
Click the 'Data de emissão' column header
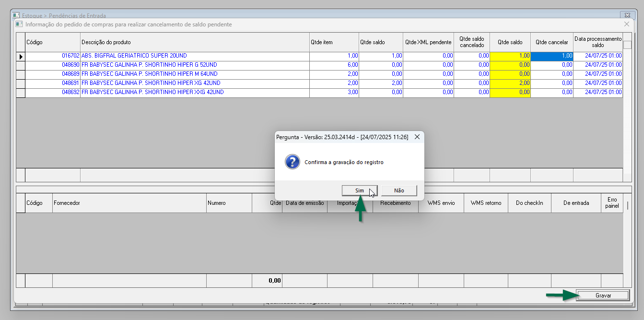coord(305,203)
